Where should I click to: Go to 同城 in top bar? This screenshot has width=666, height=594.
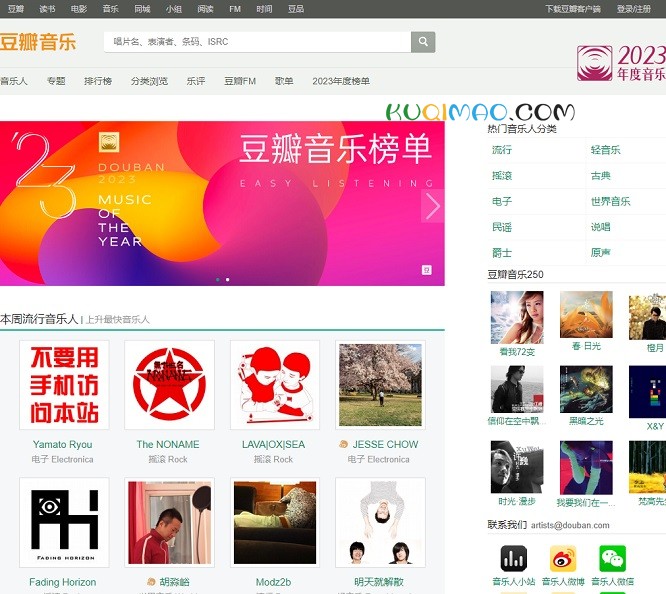coord(142,9)
